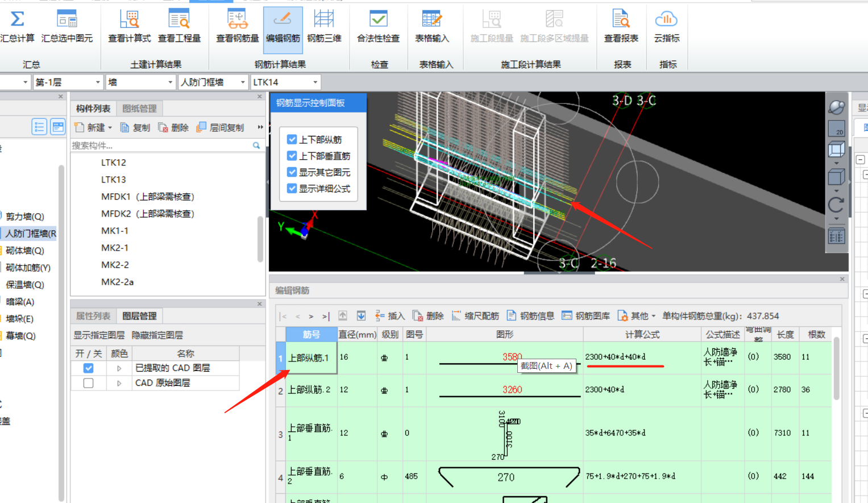Toggle 上下部纵筋 checkbox

tap(292, 139)
